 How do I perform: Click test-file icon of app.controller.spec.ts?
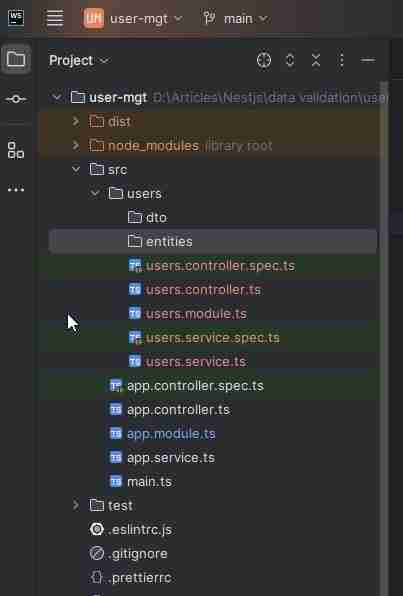pyautogui.click(x=116, y=386)
